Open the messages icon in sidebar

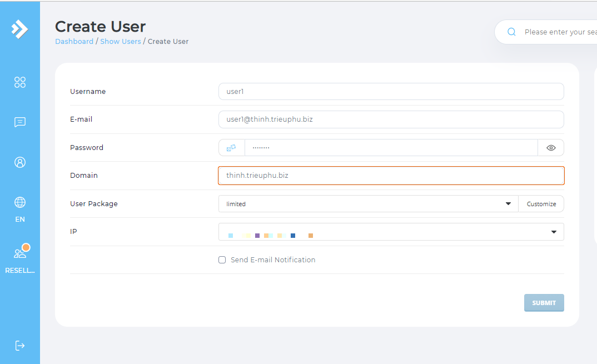(x=20, y=122)
